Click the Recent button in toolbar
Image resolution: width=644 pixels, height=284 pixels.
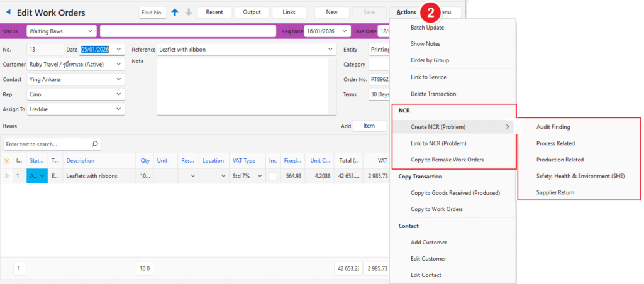click(x=214, y=12)
